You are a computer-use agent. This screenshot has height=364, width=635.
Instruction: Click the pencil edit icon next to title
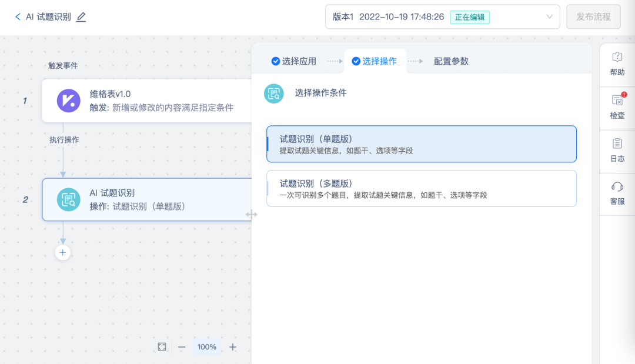click(81, 17)
